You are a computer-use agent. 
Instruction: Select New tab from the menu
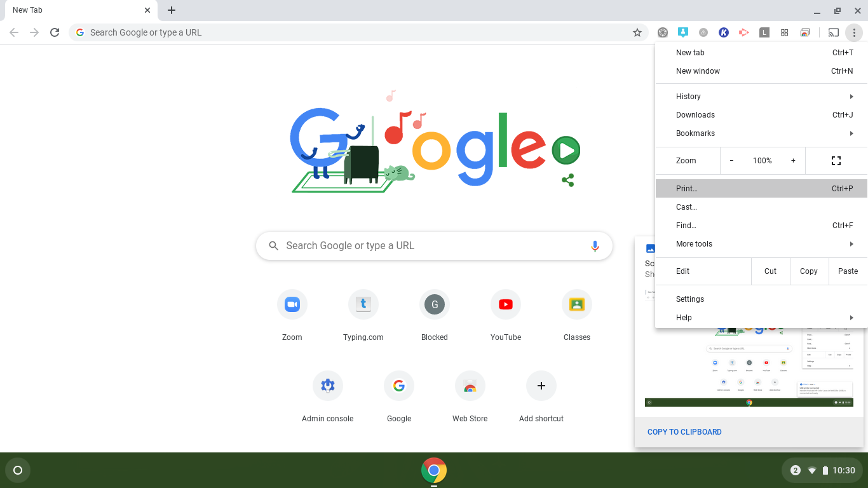pyautogui.click(x=761, y=53)
